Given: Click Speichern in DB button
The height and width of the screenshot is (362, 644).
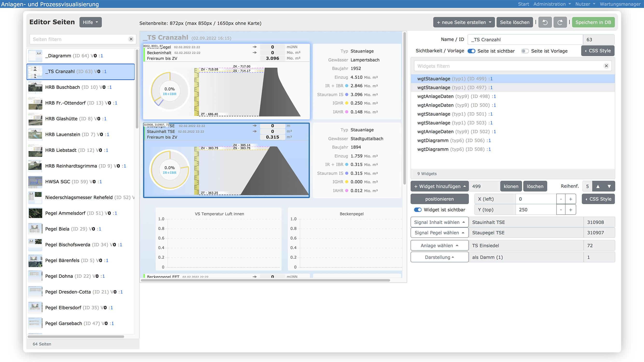Looking at the screenshot, I should (x=593, y=22).
